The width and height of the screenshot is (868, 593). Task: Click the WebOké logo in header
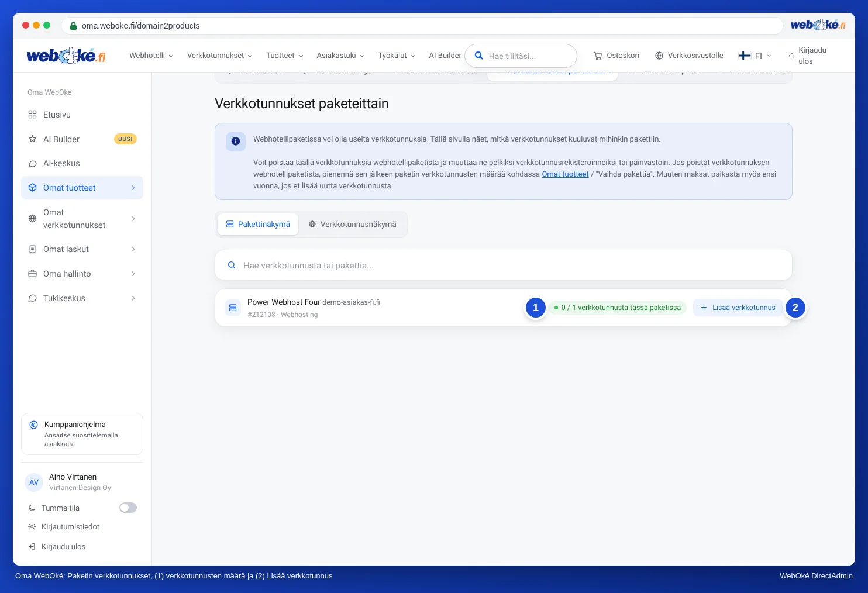pyautogui.click(x=66, y=56)
